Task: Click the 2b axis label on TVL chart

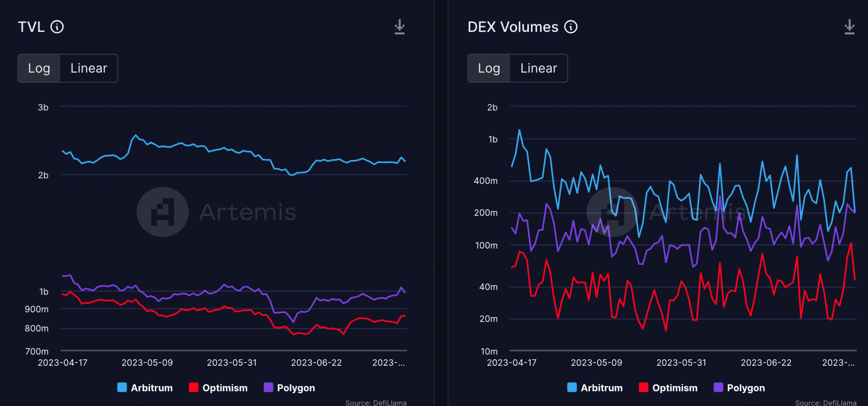Action: pyautogui.click(x=43, y=175)
